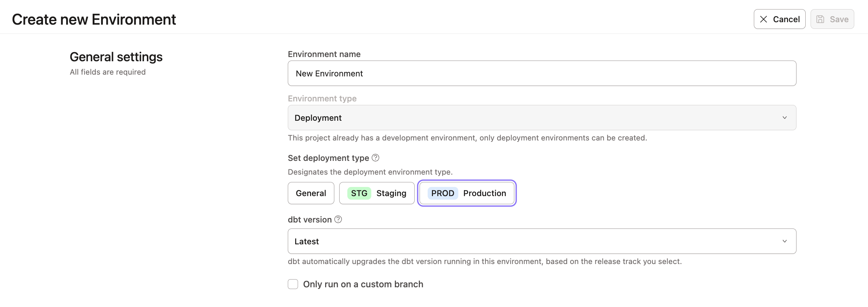Expand the dbt version Latest dropdown
Viewport: 868px width, 307px height.
pyautogui.click(x=541, y=241)
